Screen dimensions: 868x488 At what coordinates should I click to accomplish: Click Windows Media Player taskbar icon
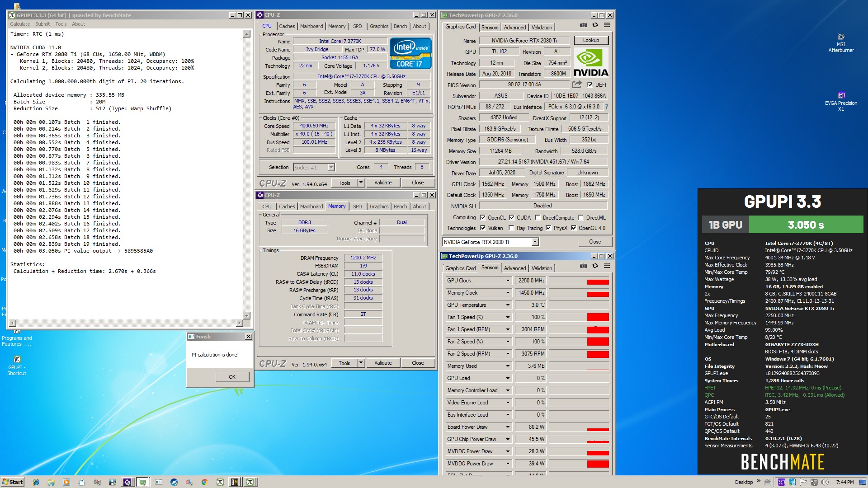point(66,482)
